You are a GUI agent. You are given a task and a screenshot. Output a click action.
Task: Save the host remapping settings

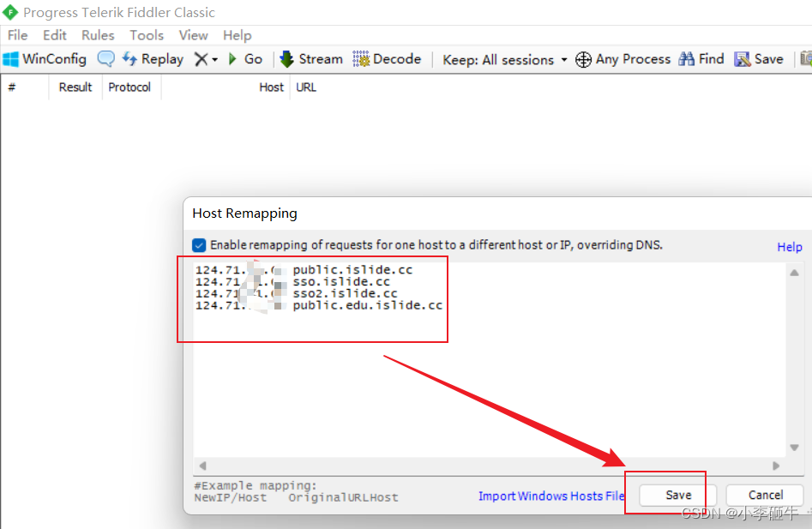(x=678, y=495)
